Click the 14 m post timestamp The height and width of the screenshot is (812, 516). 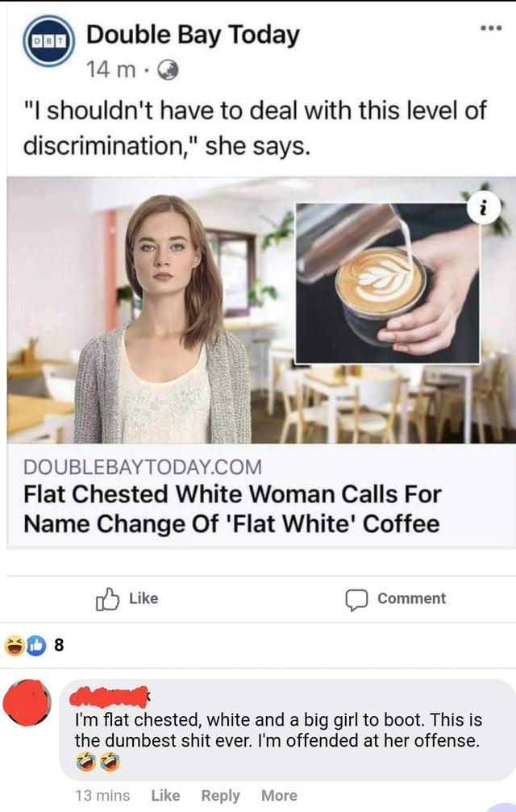click(x=110, y=70)
